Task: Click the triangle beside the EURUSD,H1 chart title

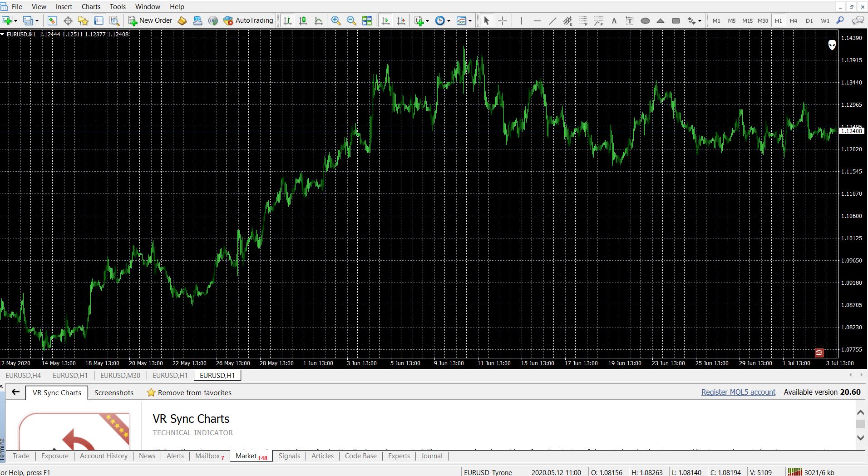Action: pyautogui.click(x=3, y=34)
